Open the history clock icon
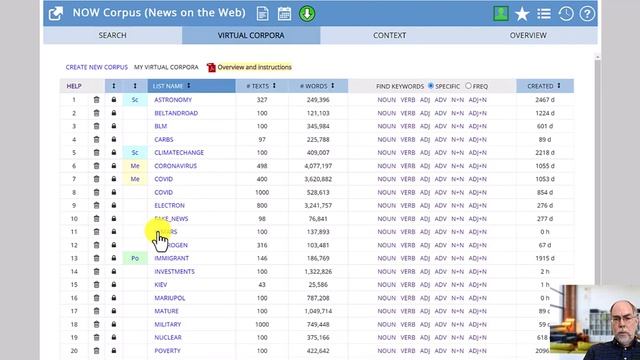The image size is (640, 360). click(x=566, y=14)
